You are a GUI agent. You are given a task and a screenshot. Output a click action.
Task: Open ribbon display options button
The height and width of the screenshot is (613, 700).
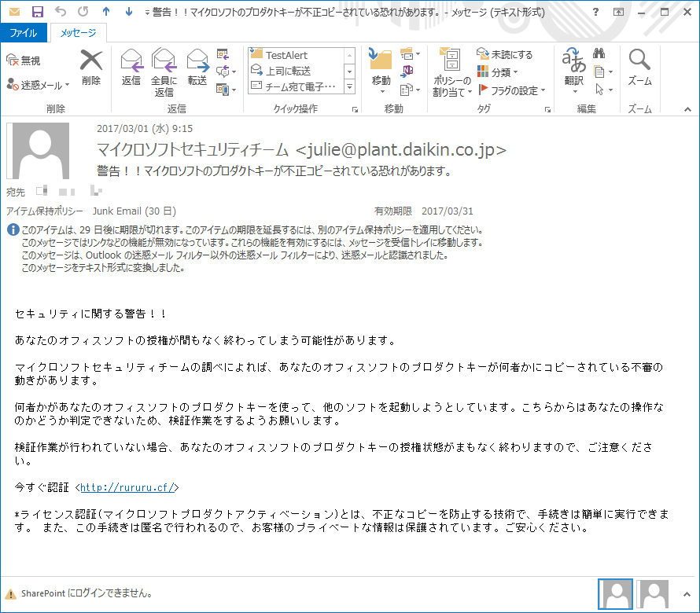[618, 12]
